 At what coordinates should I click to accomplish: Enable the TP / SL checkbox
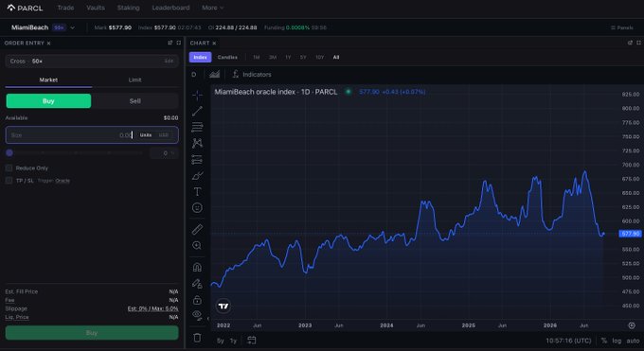(x=9, y=180)
